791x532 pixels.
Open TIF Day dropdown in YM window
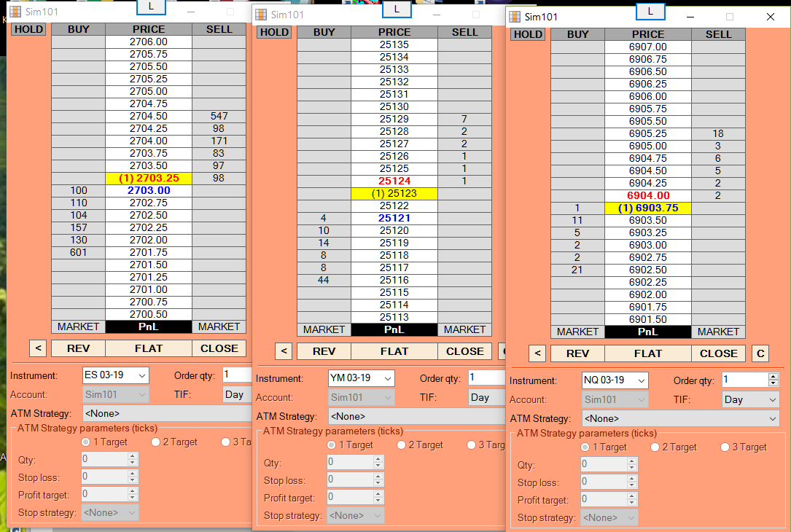[487, 397]
